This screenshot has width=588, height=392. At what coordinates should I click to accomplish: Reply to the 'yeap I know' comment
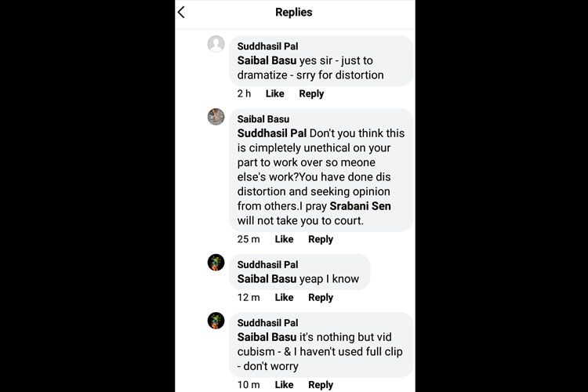(x=321, y=298)
